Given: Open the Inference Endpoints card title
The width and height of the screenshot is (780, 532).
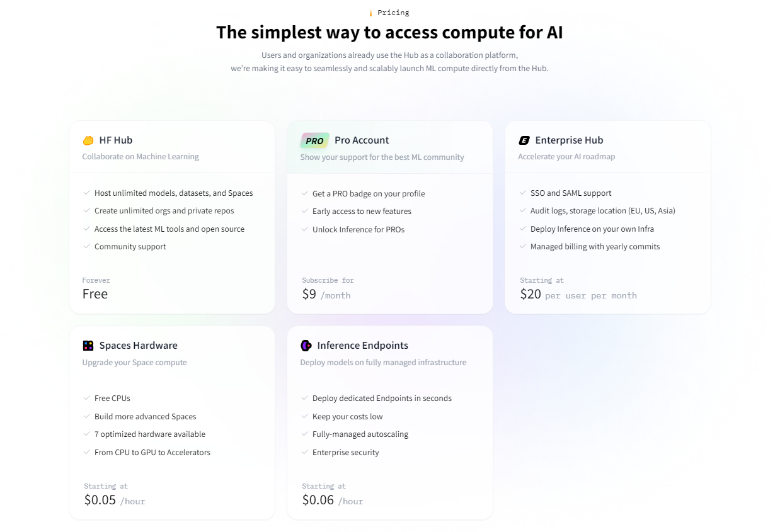Looking at the screenshot, I should pos(362,346).
